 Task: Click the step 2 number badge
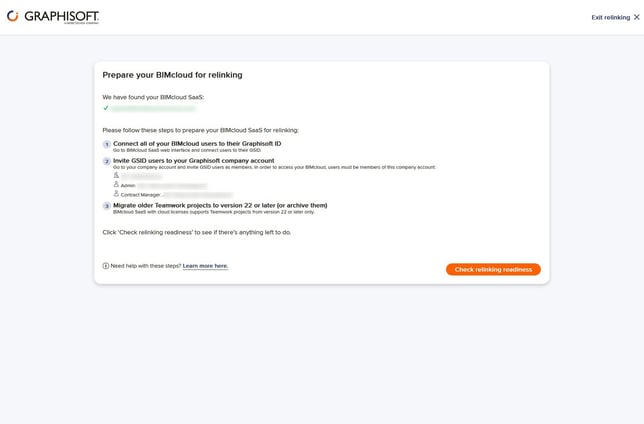[x=107, y=161]
